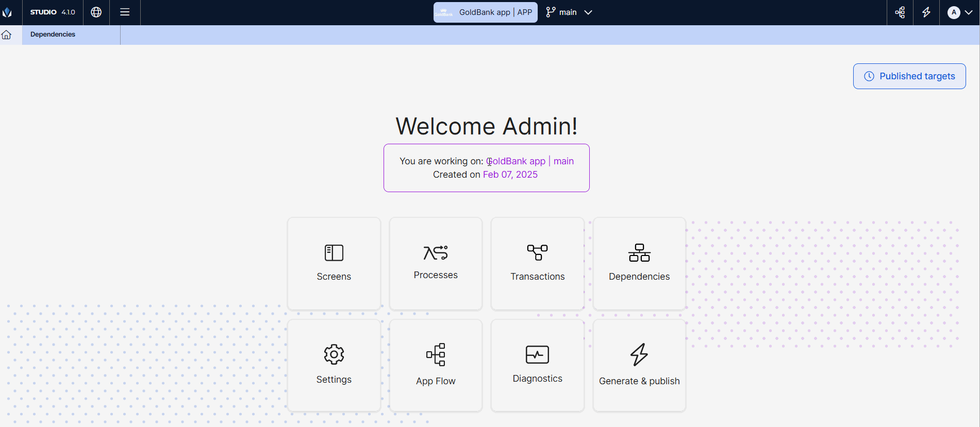Select the Dependencies tab

coord(53,35)
